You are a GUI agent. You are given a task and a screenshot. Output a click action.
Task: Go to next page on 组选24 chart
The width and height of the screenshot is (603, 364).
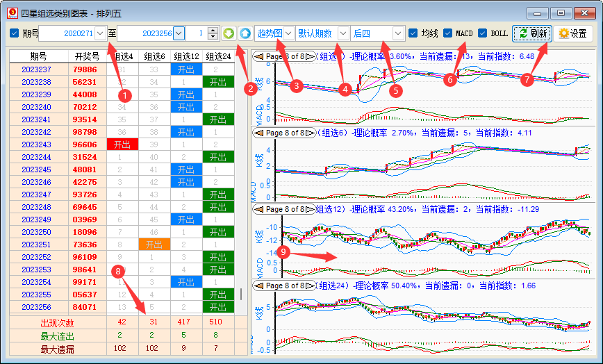pyautogui.click(x=311, y=286)
